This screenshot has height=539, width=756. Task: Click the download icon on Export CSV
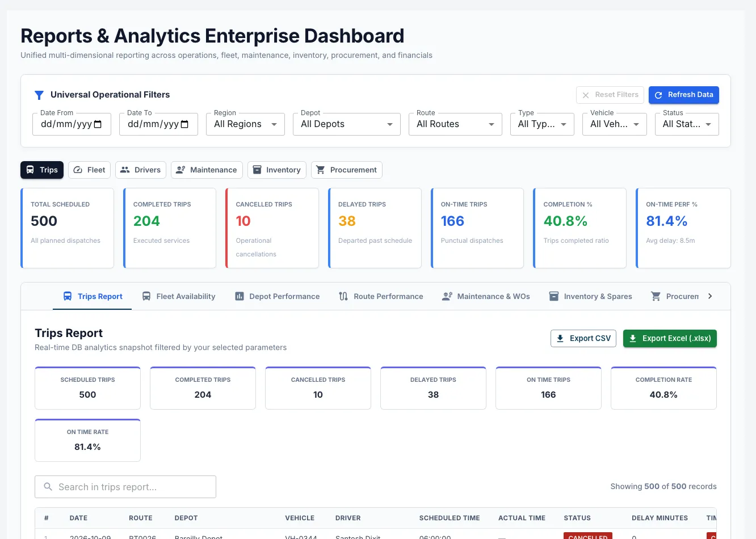pyautogui.click(x=560, y=338)
